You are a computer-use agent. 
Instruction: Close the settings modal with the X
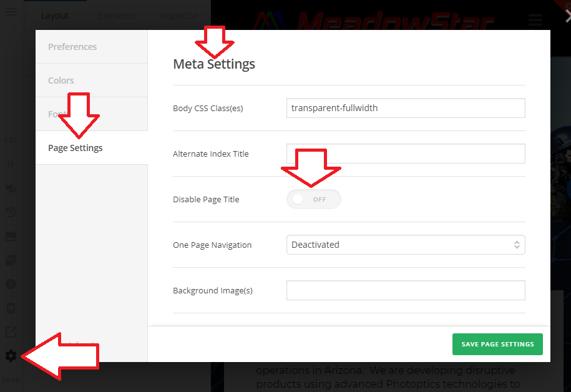567,18
